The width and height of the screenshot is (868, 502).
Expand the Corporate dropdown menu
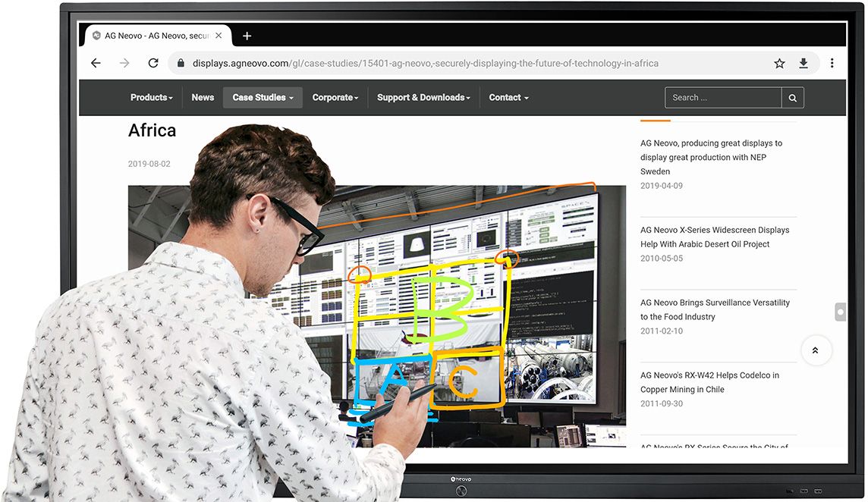[335, 97]
